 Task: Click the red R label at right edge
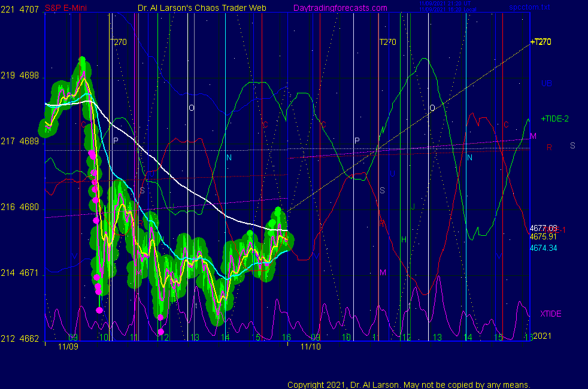(549, 147)
